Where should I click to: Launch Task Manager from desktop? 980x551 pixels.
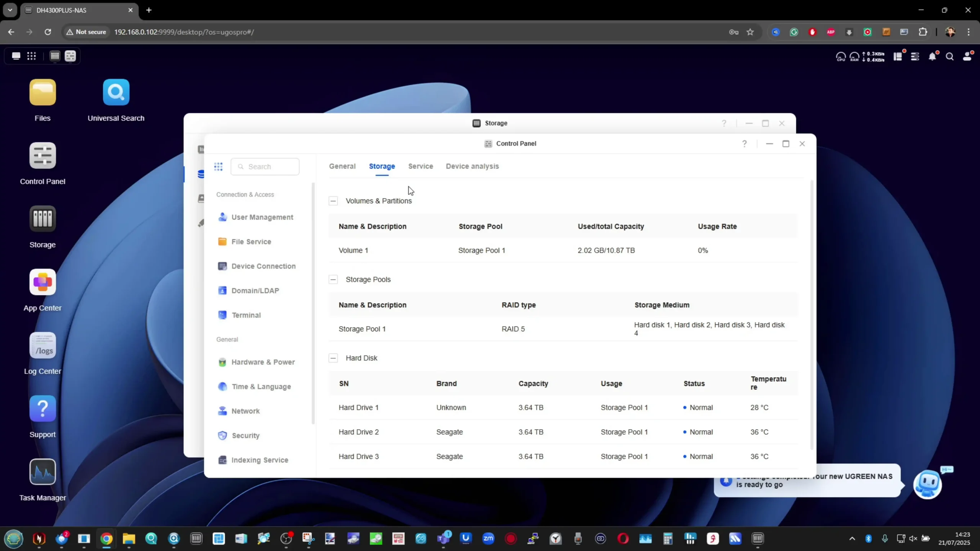[x=42, y=472]
